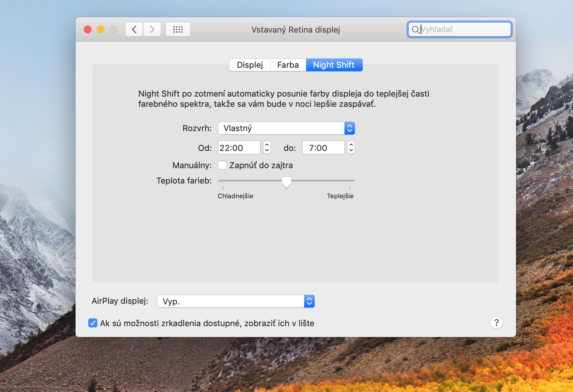Show all preferences grid button
The width and height of the screenshot is (573, 392).
tap(178, 29)
